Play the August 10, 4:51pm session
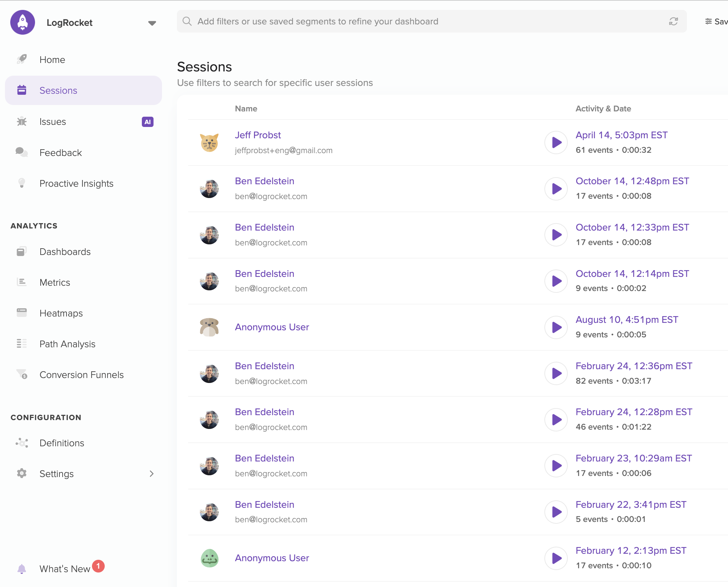 (556, 327)
